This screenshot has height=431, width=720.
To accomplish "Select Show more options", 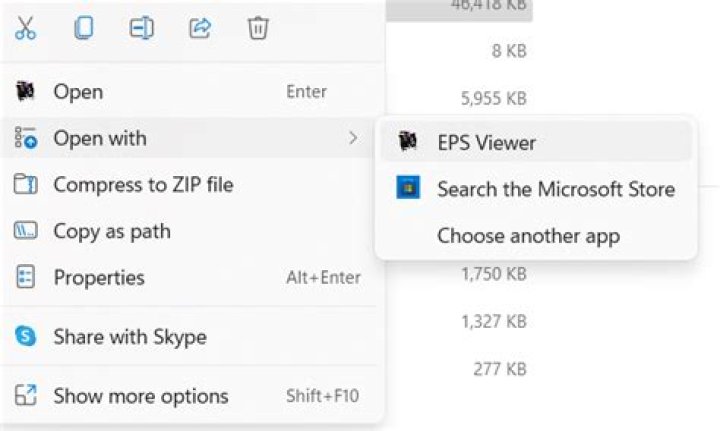I will point(140,396).
